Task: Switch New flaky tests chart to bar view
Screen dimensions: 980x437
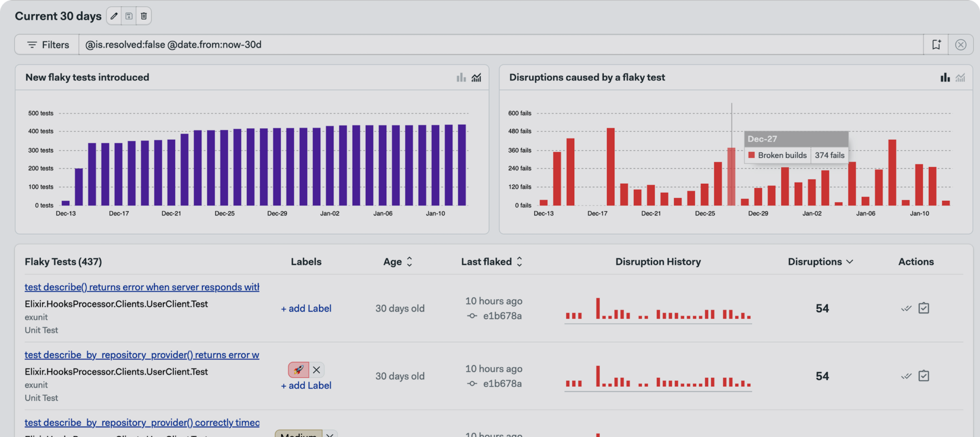Action: click(x=460, y=77)
